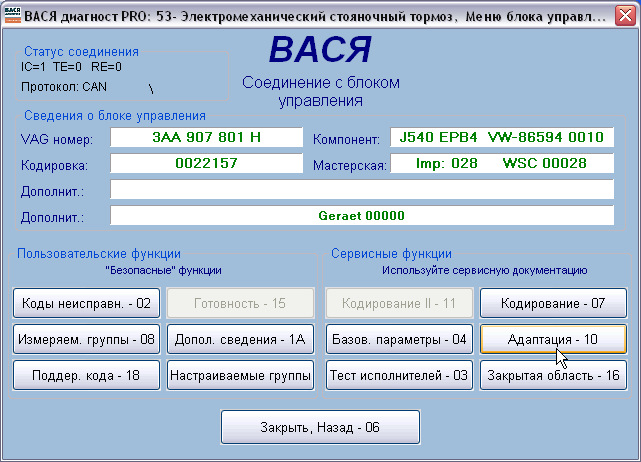The width and height of the screenshot is (641, 462).
Task: Click the IC=1 TE=0 RE=0 status text
Action: coord(71,67)
